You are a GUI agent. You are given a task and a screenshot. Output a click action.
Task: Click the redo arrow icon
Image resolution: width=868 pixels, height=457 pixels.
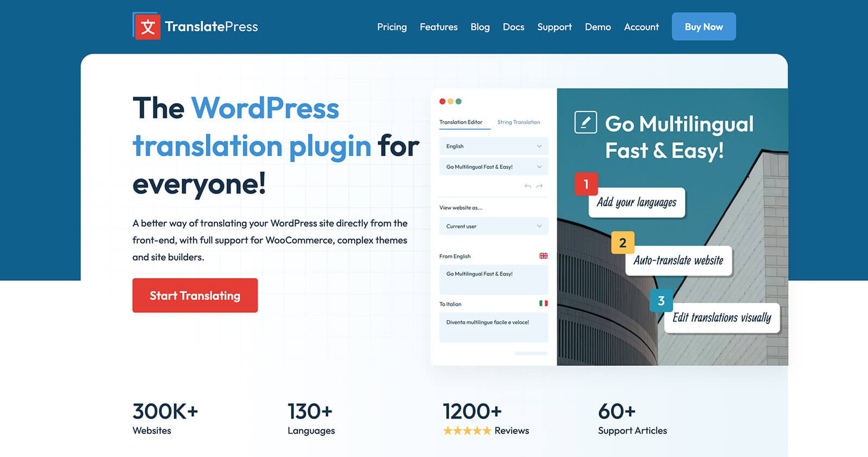pos(539,186)
